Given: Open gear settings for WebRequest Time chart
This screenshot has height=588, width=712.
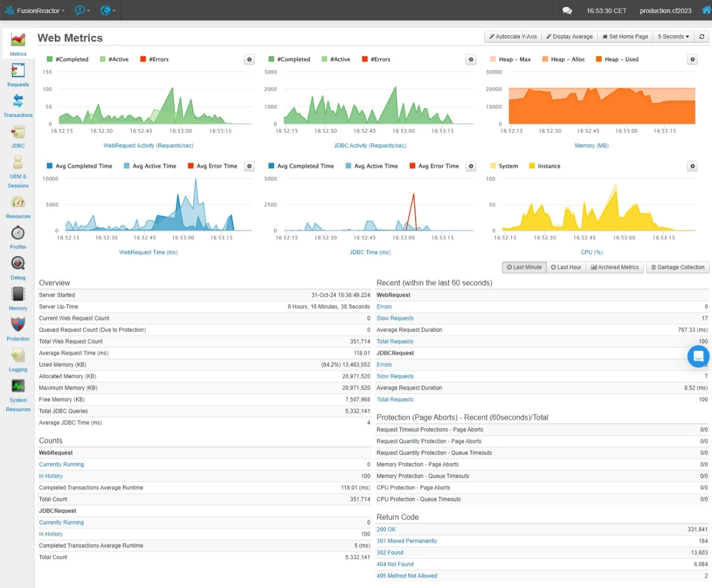Looking at the screenshot, I should (250, 166).
